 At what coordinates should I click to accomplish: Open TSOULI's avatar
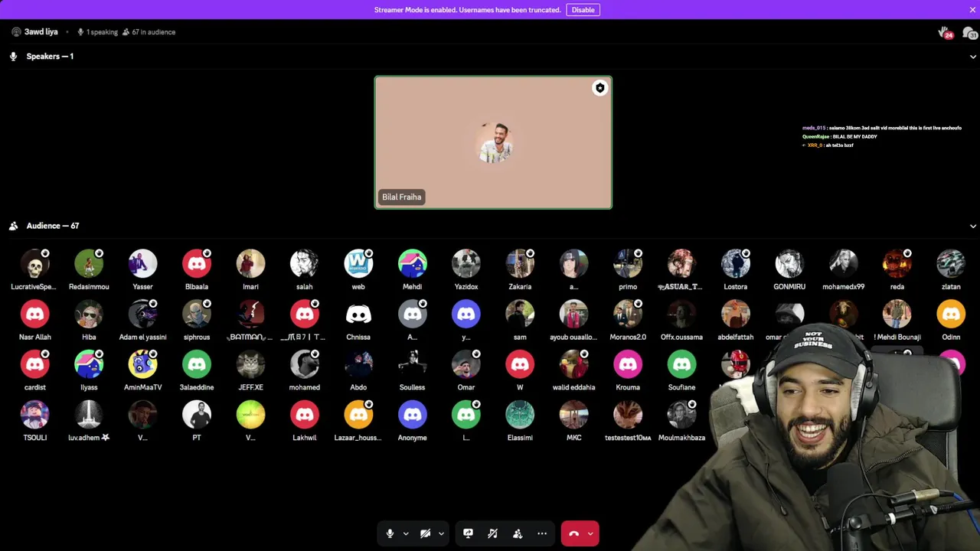click(x=34, y=415)
